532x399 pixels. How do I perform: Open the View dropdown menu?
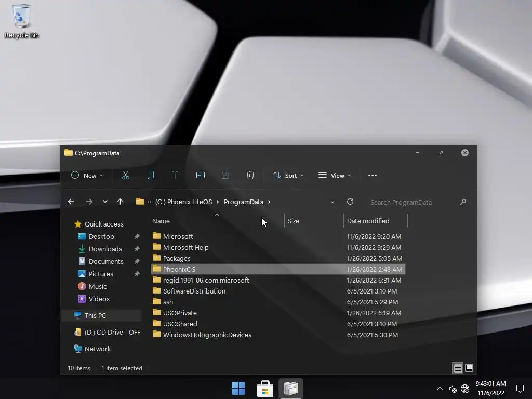(x=335, y=176)
